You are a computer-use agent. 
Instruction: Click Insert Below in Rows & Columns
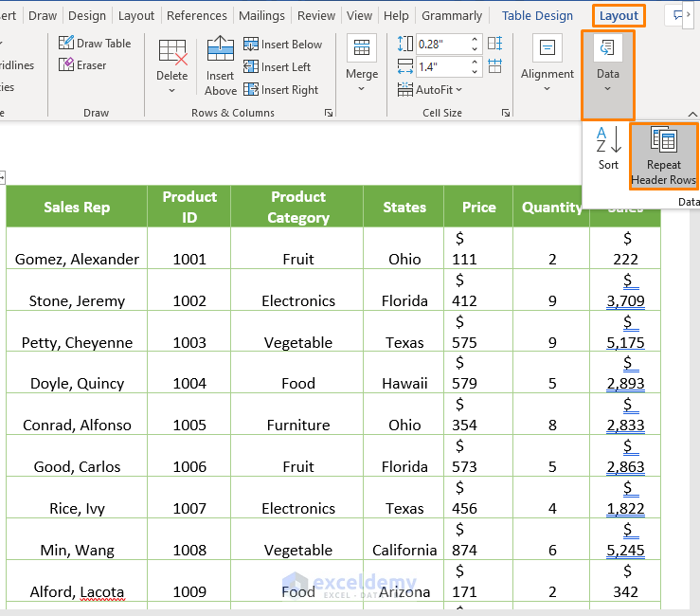pos(282,45)
